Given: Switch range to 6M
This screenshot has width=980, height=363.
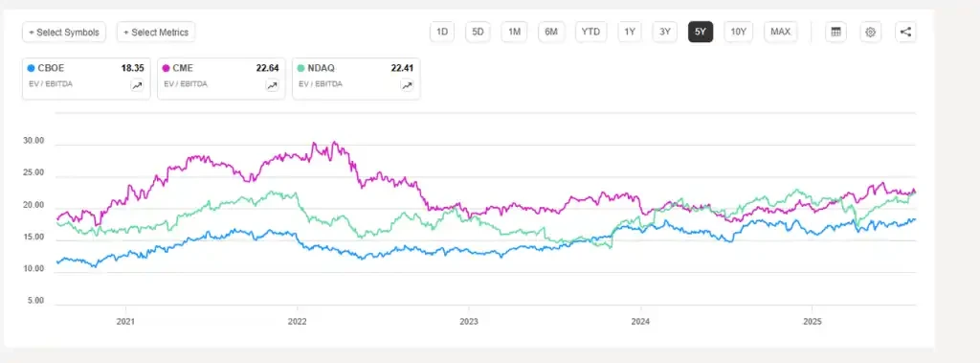Looking at the screenshot, I should pos(550,32).
